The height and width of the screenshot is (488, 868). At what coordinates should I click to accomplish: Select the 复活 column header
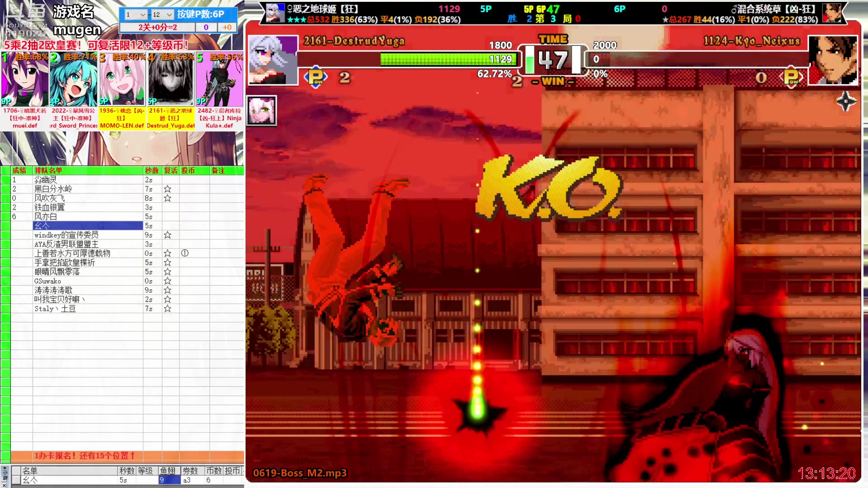coord(171,170)
